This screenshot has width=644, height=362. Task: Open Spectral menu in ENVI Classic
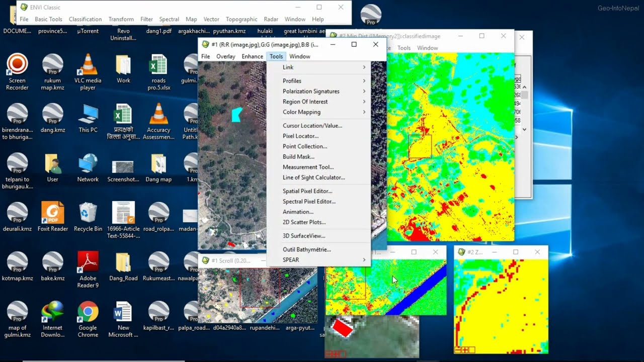169,19
